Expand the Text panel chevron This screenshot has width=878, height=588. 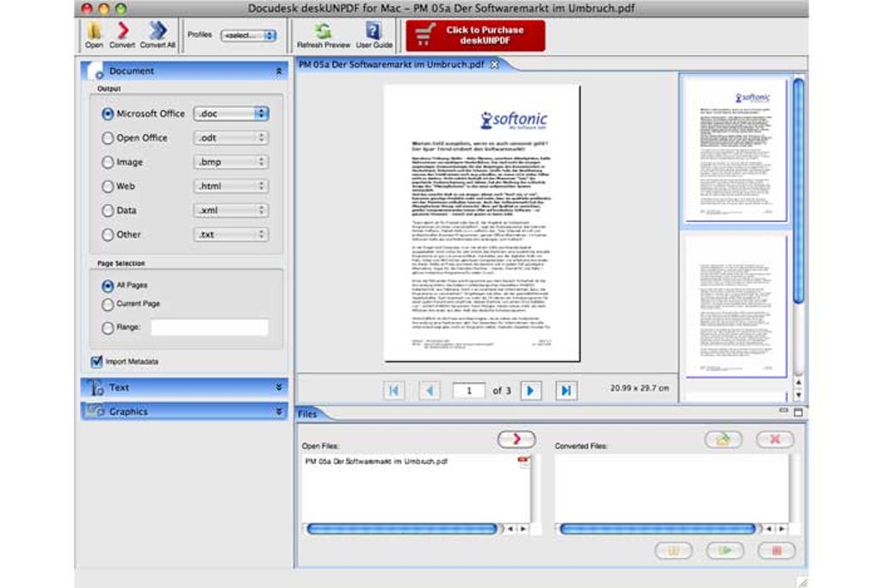[x=279, y=387]
